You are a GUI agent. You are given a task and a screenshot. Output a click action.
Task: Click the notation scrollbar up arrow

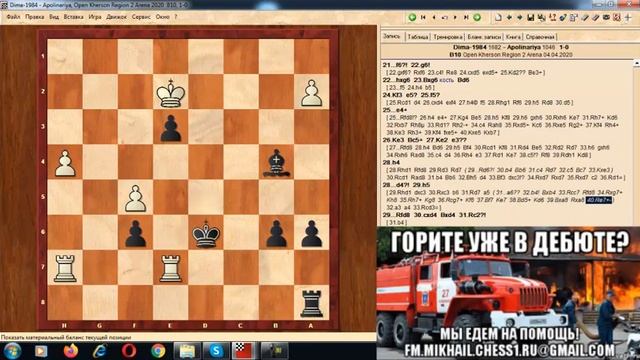[x=636, y=63]
